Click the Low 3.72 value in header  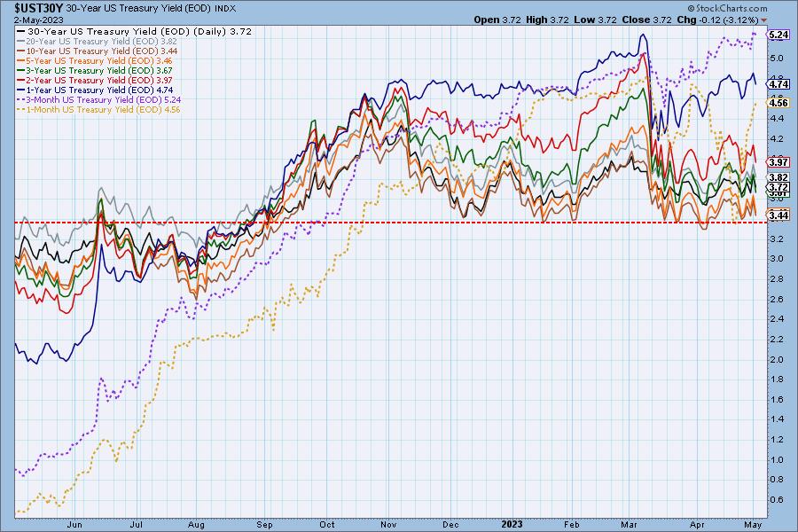click(595, 20)
